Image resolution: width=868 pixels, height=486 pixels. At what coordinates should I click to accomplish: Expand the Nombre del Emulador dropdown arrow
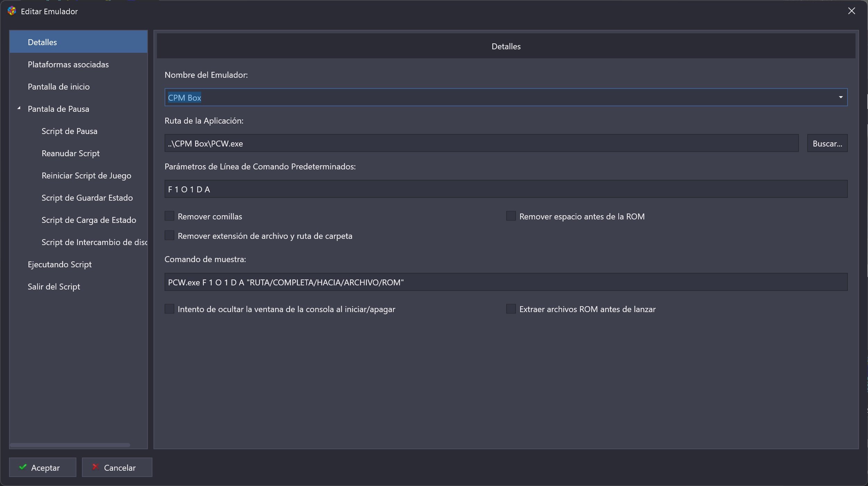point(841,97)
